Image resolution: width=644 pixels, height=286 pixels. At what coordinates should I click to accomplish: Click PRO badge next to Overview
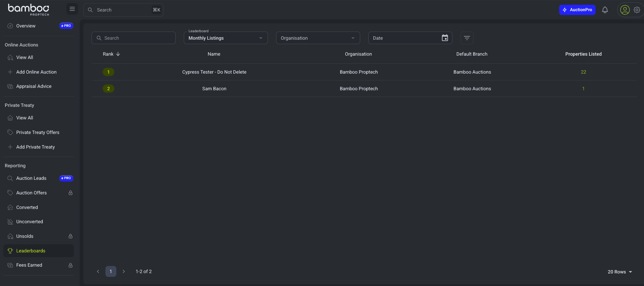tap(66, 26)
